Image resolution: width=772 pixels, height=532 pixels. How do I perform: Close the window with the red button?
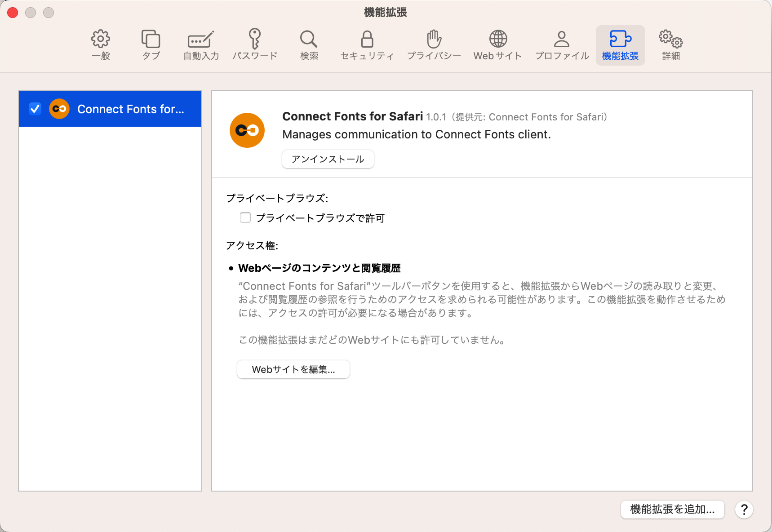click(x=13, y=13)
